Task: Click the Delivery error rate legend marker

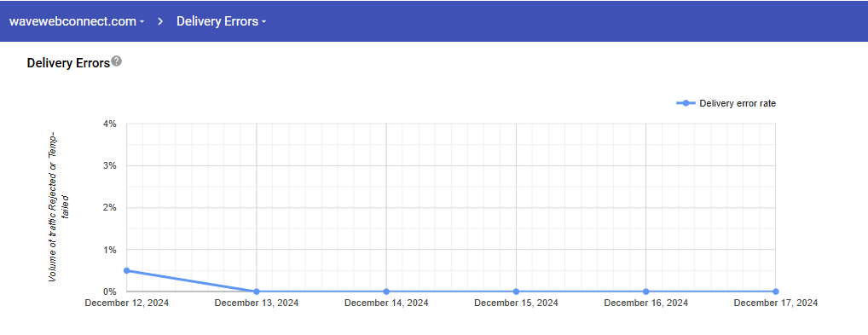Action: pyautogui.click(x=686, y=103)
